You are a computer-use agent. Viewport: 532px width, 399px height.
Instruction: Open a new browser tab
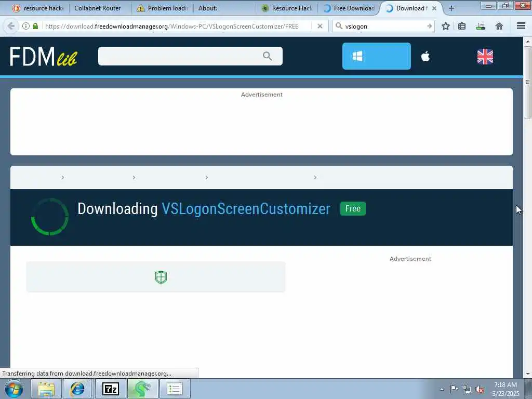(x=451, y=8)
